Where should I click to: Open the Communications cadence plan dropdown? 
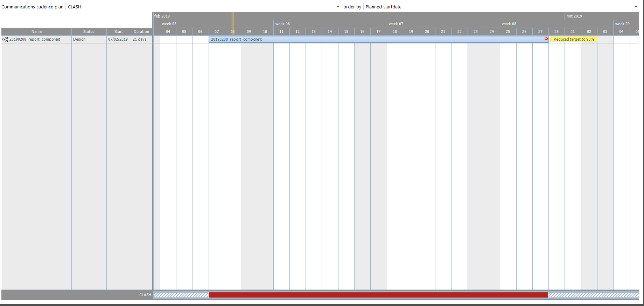tap(203, 7)
